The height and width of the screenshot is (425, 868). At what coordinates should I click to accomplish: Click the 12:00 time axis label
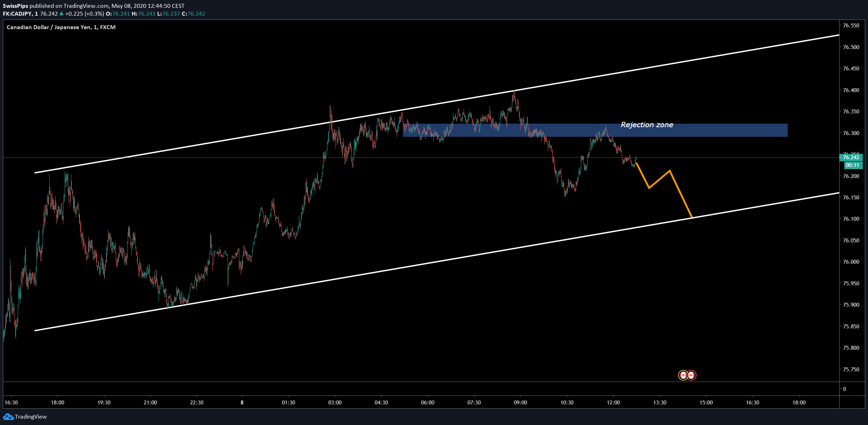point(613,403)
